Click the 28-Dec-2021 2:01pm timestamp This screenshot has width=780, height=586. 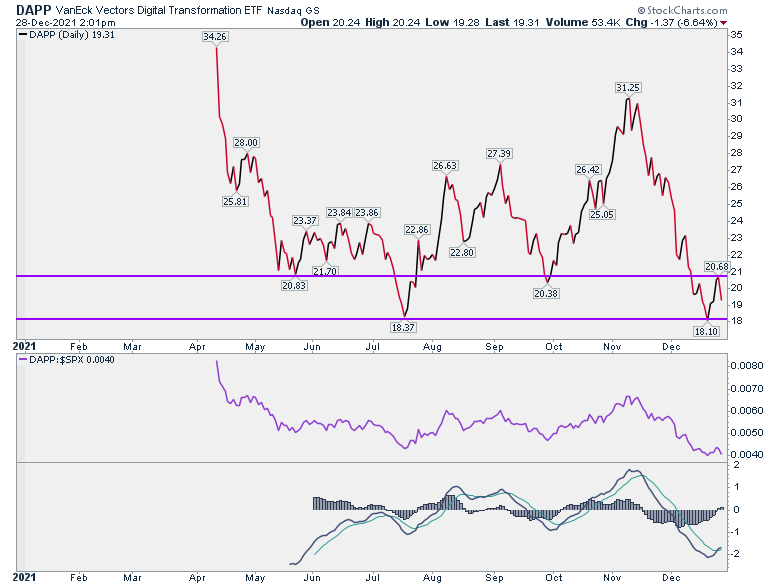pyautogui.click(x=65, y=22)
